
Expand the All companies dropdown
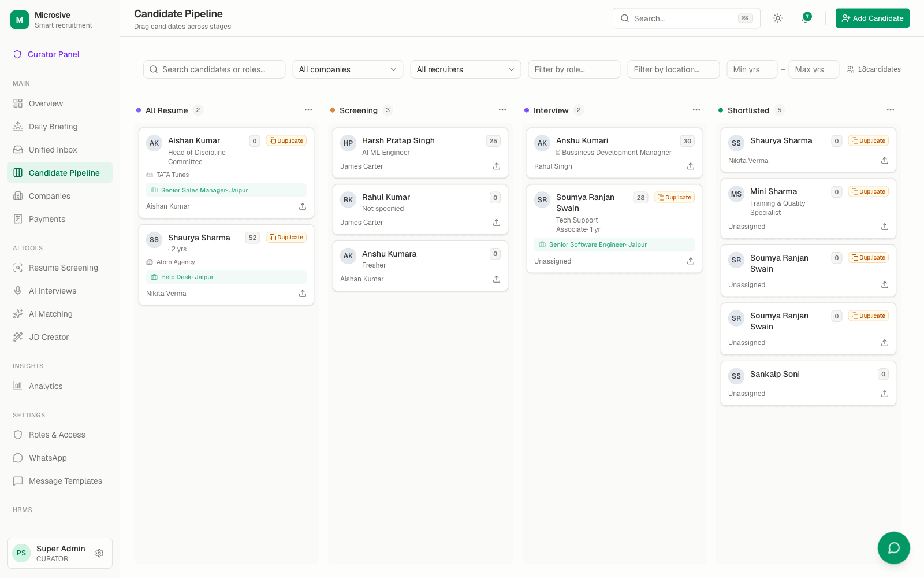tap(348, 69)
